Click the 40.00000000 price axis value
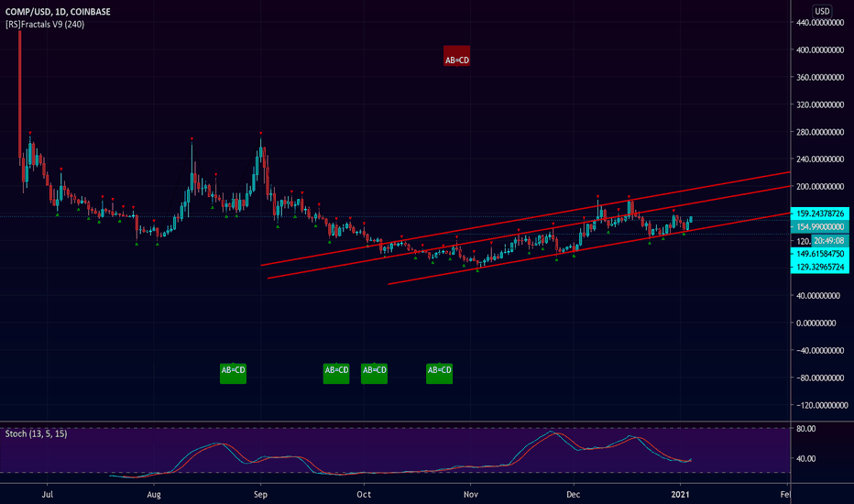Screen dimensions: 854x504 pos(818,296)
